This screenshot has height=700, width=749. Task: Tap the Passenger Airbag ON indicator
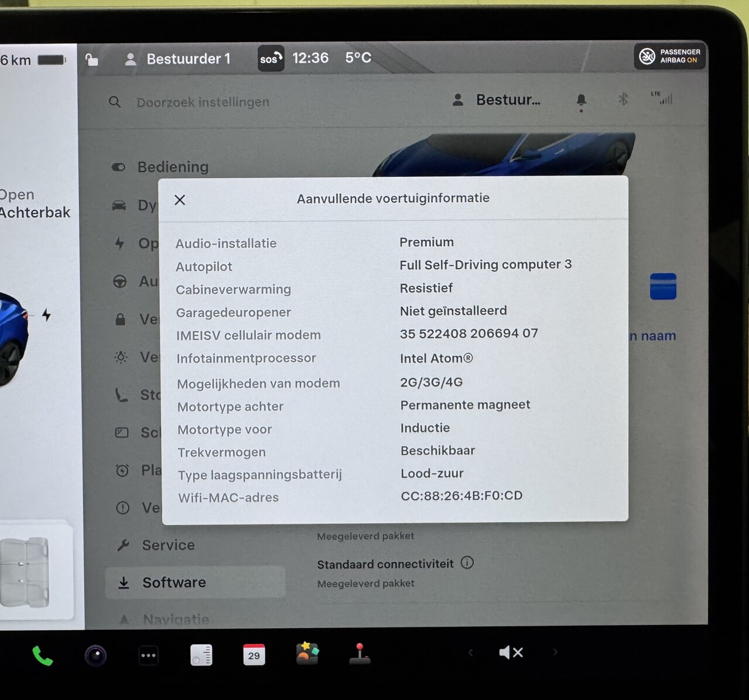pos(670,56)
